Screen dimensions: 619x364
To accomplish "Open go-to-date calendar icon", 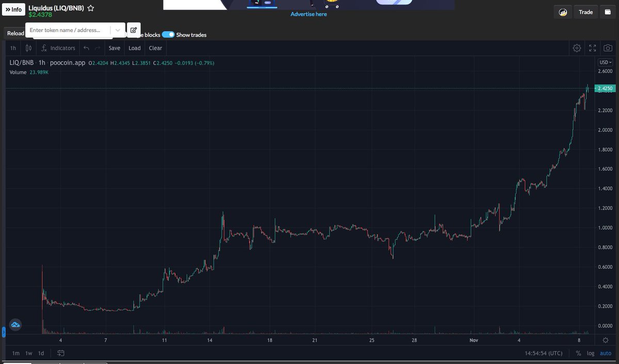I will (61, 353).
